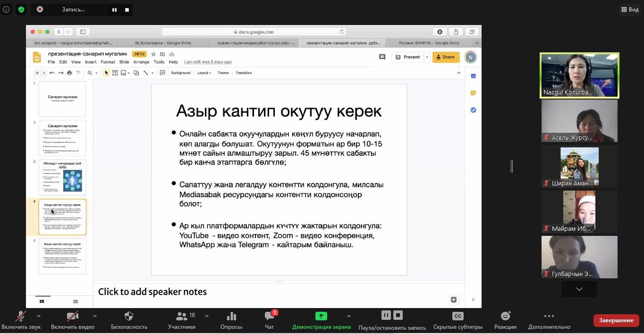Screen dimensions: 644x334
Task: Open the Tools menu in Slides
Action: [x=159, y=62]
